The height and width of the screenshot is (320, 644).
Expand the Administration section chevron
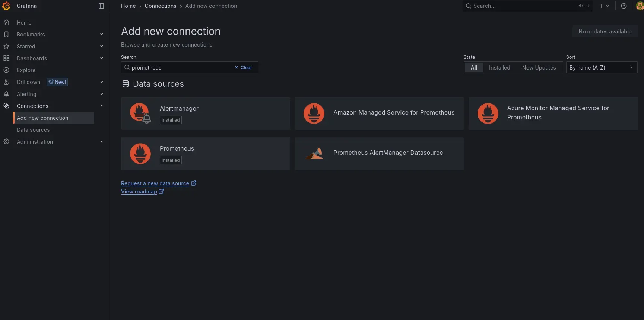tap(102, 142)
